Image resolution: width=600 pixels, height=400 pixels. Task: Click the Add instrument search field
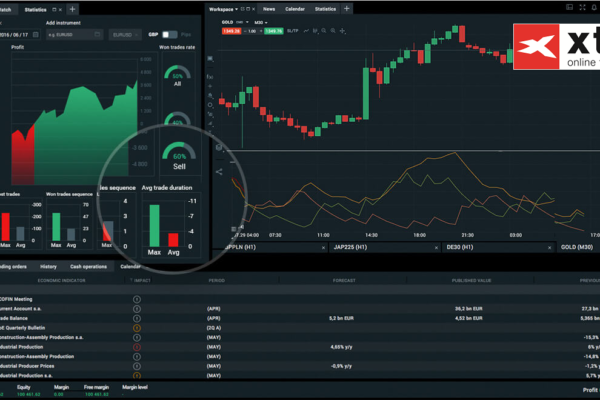point(74,34)
